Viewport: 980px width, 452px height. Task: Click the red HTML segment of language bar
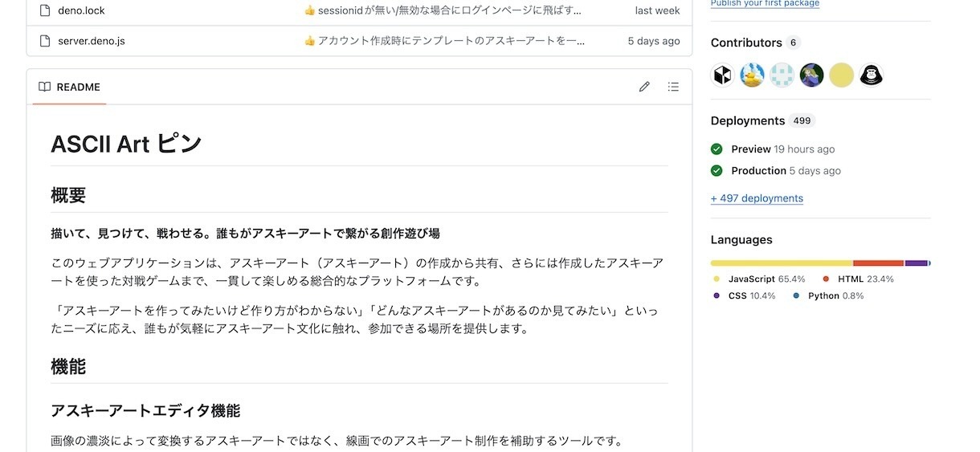point(879,263)
